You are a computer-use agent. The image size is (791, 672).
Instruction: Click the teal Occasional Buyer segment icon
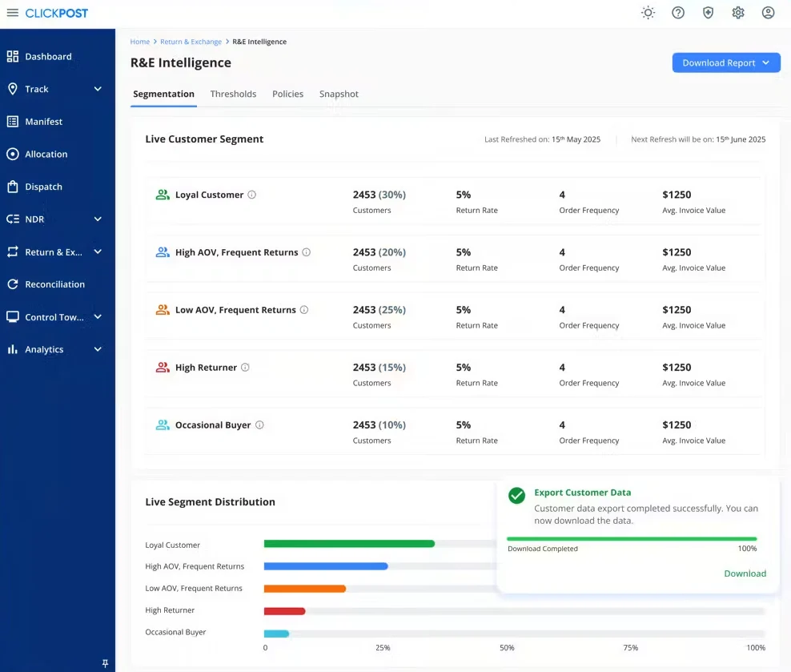pyautogui.click(x=163, y=425)
